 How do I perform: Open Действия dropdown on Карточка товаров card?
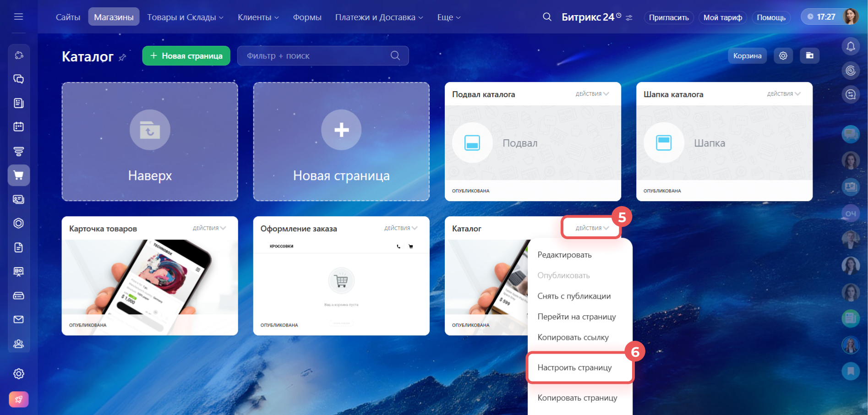(x=209, y=228)
